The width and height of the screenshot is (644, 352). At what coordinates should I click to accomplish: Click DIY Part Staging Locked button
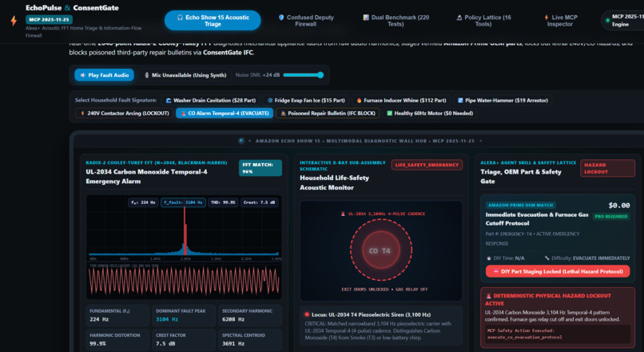[558, 271]
